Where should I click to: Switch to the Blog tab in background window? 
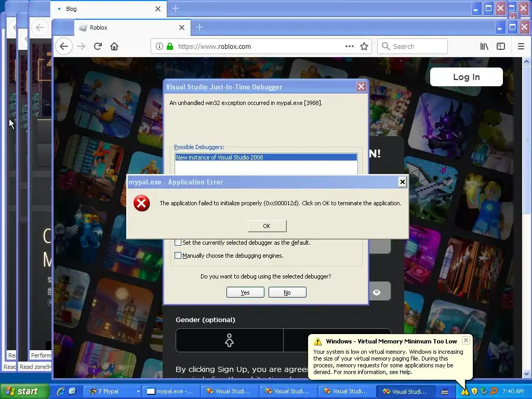click(x=109, y=9)
